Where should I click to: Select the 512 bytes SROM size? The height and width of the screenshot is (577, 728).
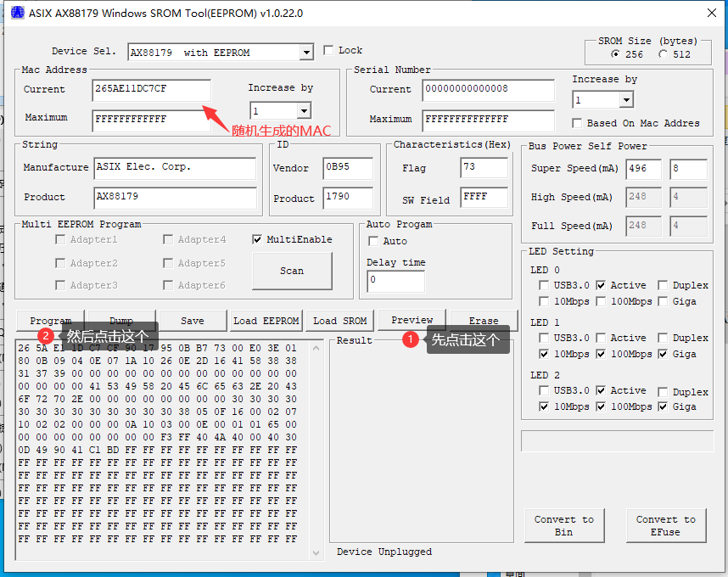pyautogui.click(x=664, y=54)
